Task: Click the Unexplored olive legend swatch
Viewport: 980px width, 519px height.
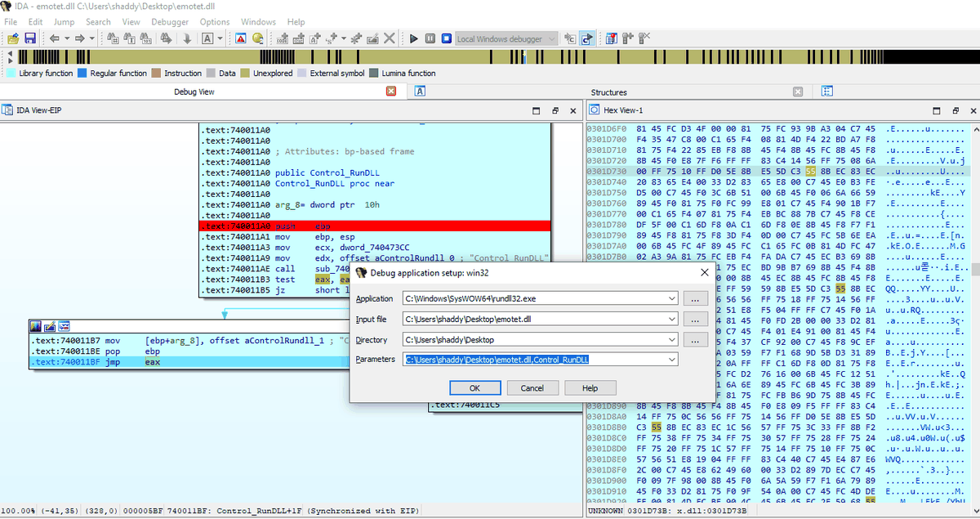Action: (246, 73)
